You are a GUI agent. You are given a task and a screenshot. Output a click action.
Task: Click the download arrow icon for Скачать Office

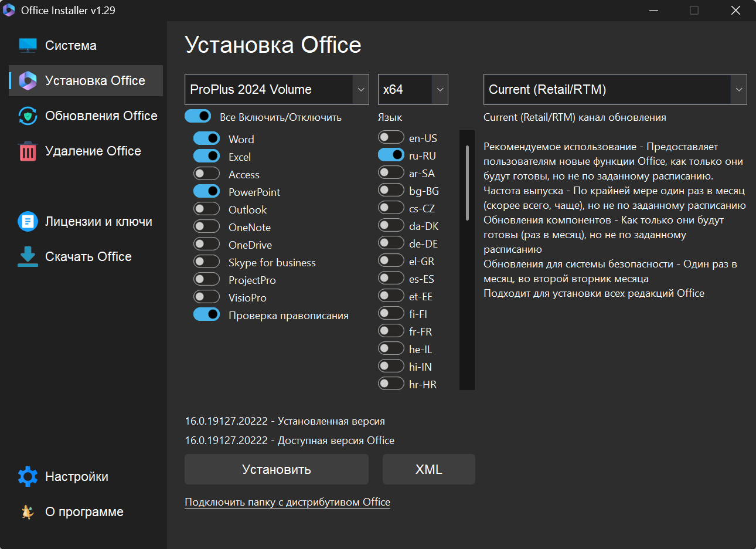28,257
